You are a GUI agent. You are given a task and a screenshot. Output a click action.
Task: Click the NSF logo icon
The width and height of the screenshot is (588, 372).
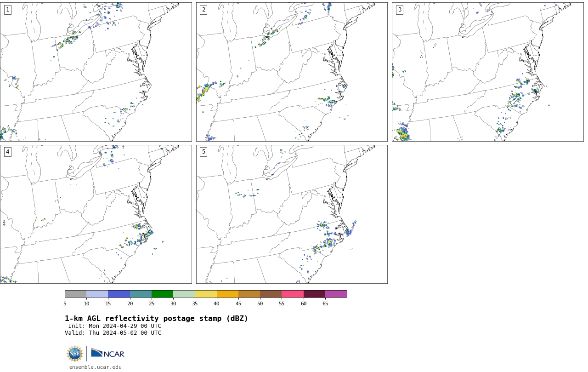pyautogui.click(x=75, y=354)
